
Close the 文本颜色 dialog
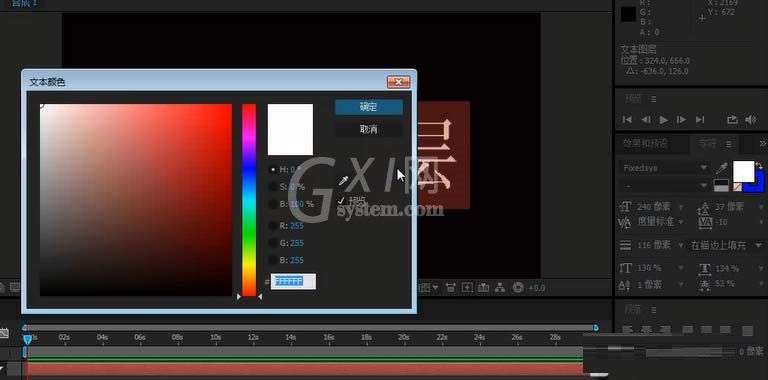(x=398, y=82)
